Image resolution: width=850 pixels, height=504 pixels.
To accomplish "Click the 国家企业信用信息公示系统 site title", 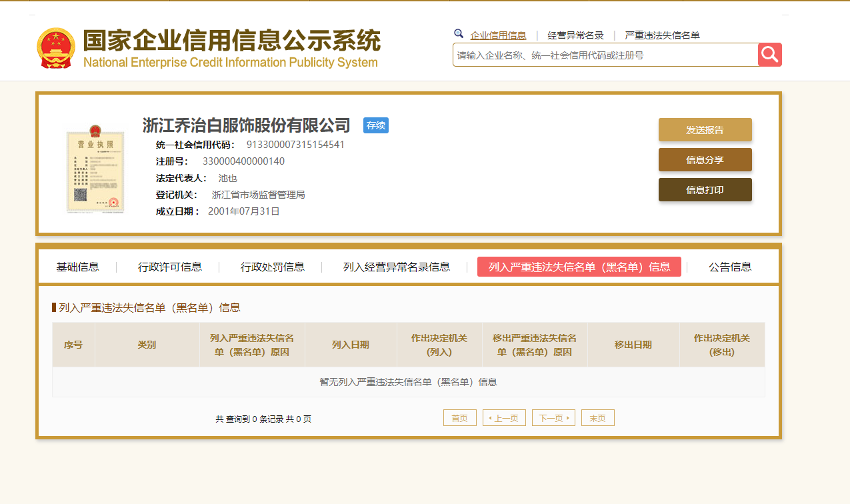I will [231, 41].
